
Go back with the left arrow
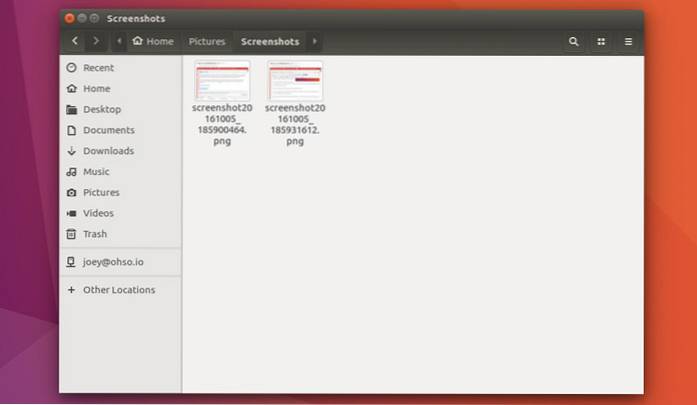75,41
